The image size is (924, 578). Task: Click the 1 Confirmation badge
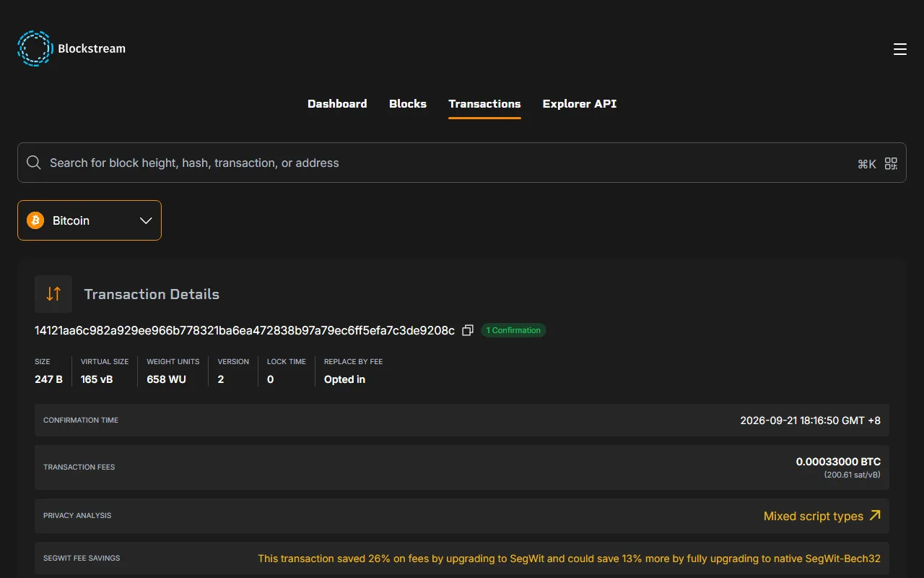click(513, 330)
